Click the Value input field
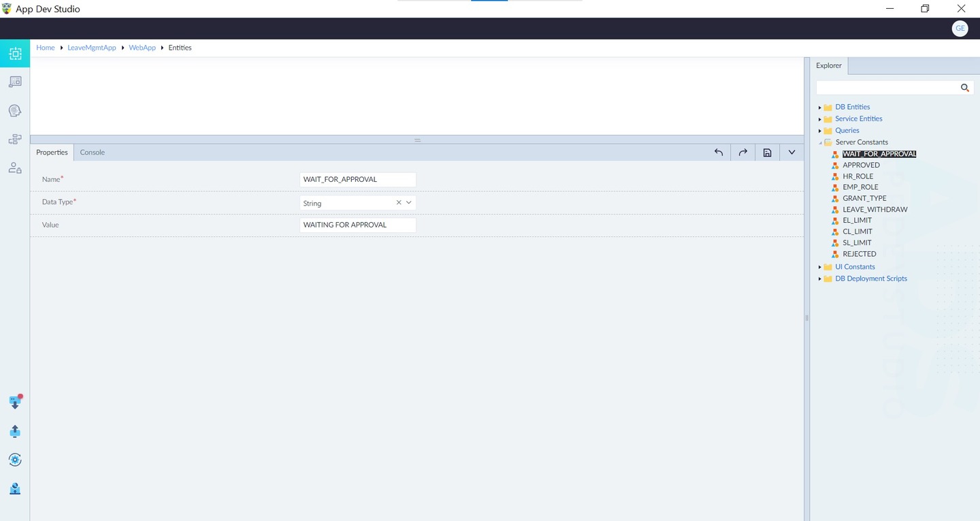 (x=358, y=225)
